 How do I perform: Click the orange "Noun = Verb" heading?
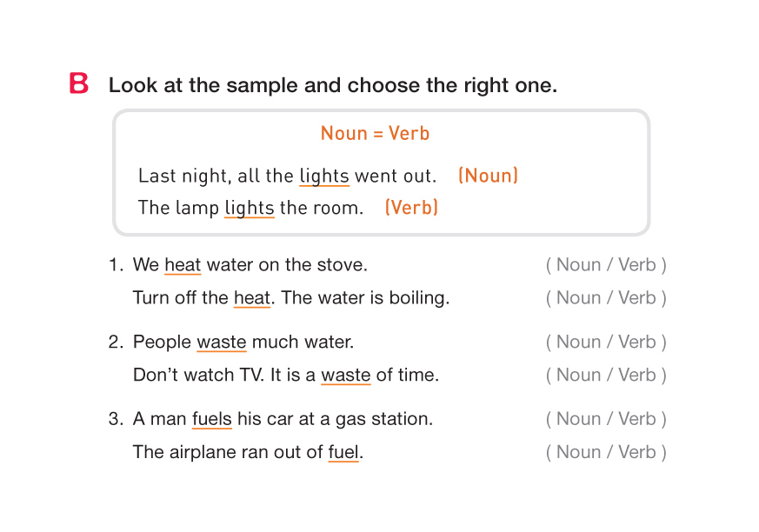tap(375, 134)
